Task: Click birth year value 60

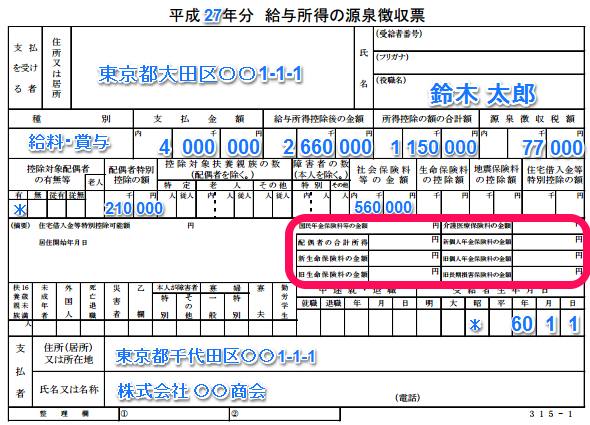Action: point(522,324)
